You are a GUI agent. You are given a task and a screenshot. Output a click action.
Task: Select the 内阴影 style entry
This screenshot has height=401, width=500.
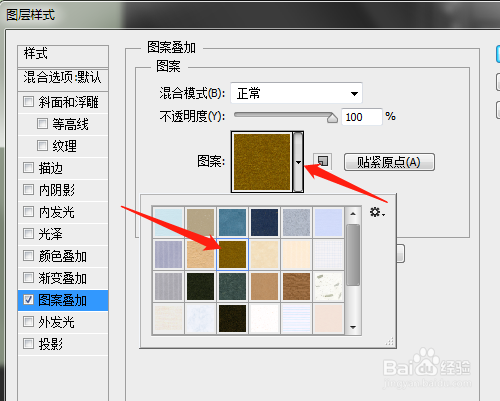[57, 190]
